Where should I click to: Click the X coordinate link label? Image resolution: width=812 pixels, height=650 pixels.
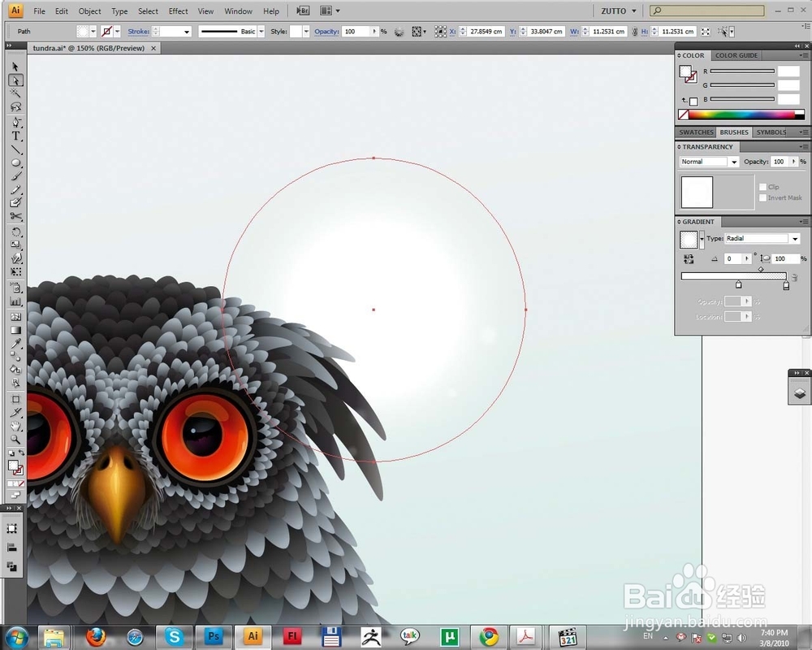[452, 32]
